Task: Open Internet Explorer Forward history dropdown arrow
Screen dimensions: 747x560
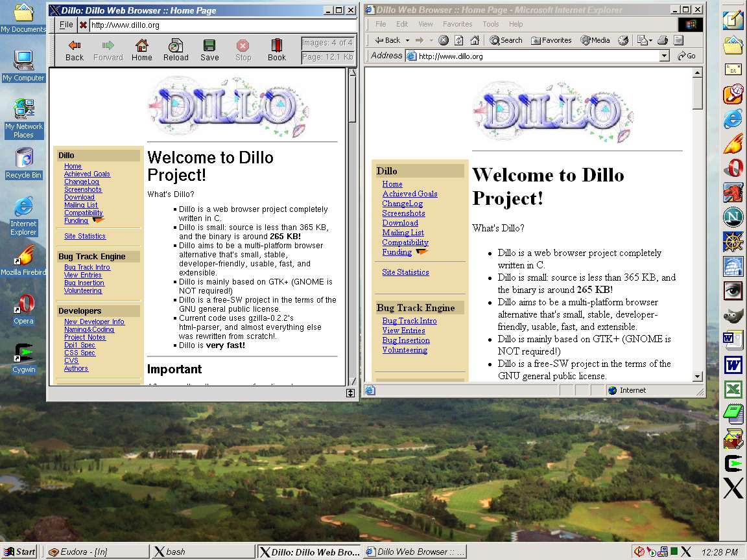Action: pyautogui.click(x=431, y=40)
